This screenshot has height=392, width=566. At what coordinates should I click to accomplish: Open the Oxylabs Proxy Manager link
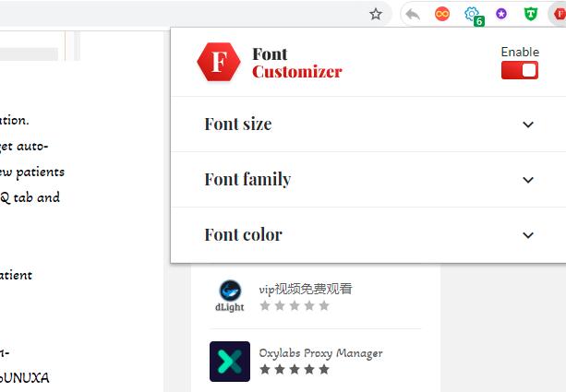pos(320,352)
